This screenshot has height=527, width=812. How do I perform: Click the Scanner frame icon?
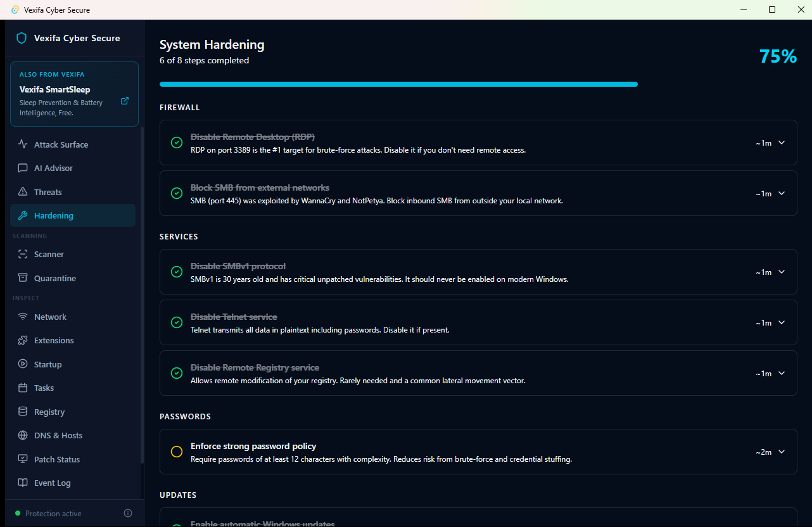23,254
